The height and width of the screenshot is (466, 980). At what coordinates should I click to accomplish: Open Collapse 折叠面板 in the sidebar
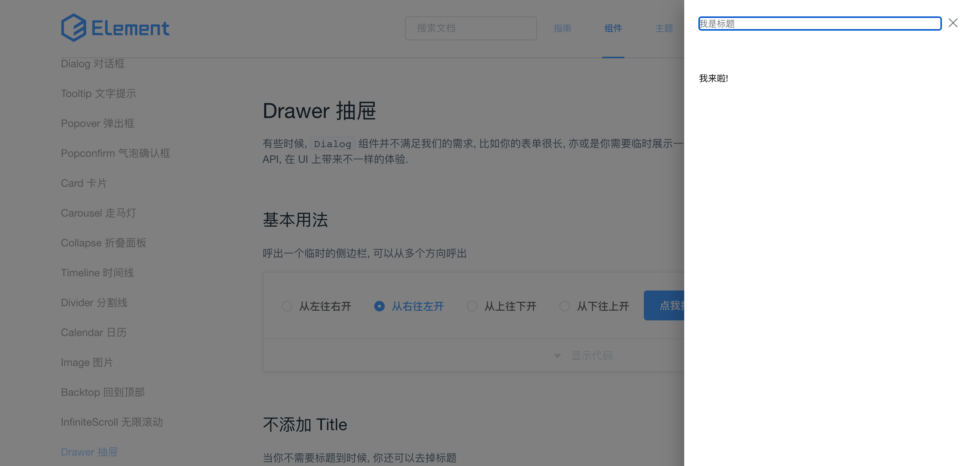pyautogui.click(x=103, y=243)
